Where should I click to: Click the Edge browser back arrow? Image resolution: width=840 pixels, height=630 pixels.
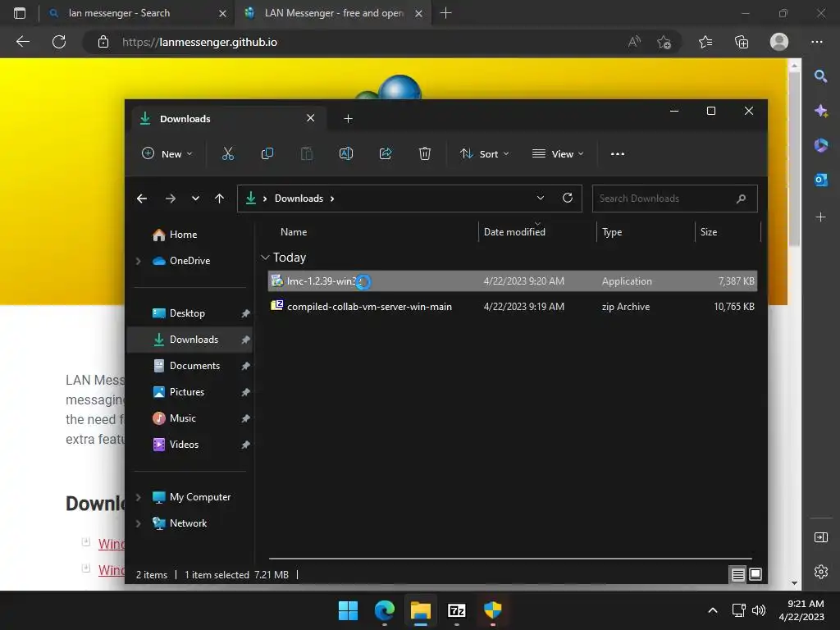click(22, 42)
